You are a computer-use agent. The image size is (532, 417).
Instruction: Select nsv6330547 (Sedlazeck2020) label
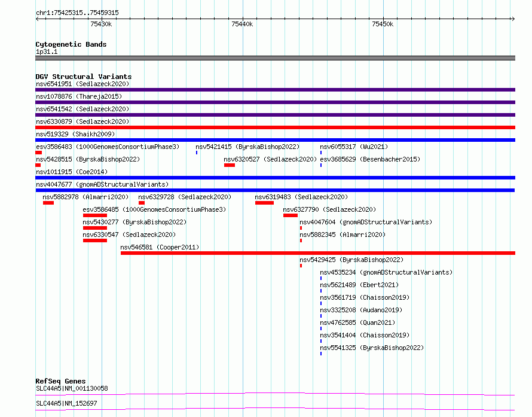[129, 235]
